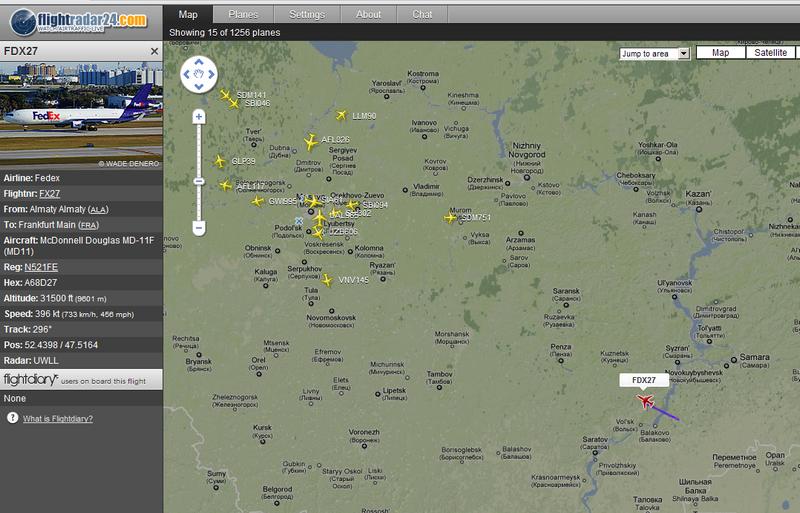The image size is (800, 513).
Task: Click the Speed: 396 kt row
Action: (82, 314)
